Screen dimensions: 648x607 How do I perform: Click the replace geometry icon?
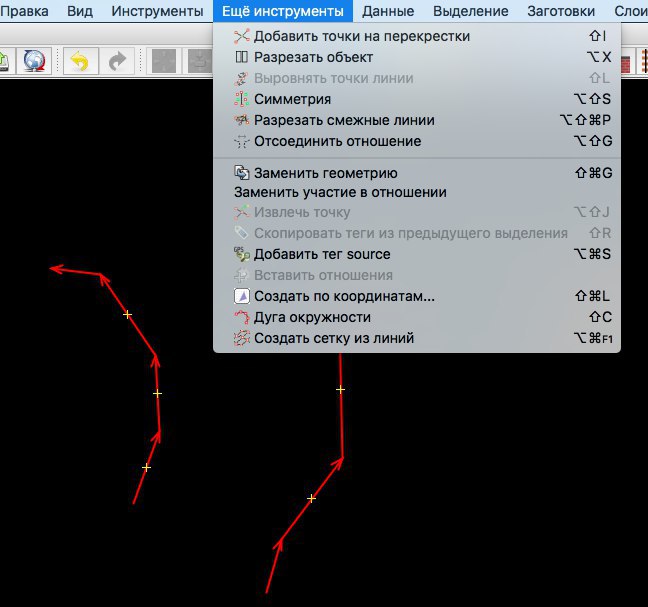coord(242,173)
